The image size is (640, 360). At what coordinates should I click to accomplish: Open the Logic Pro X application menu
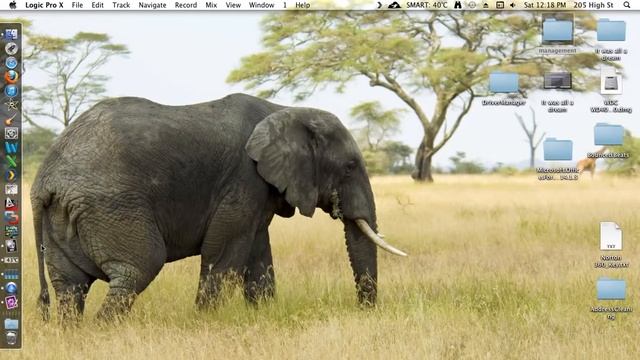click(44, 5)
